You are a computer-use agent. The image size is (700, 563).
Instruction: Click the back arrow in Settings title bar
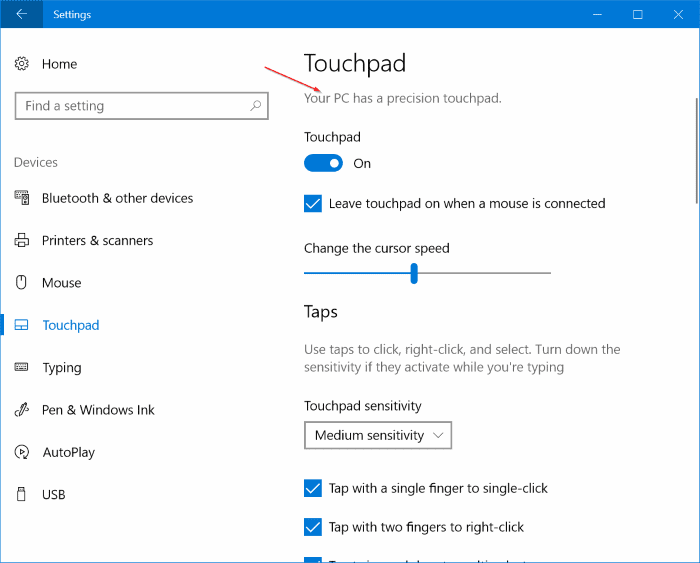21,14
